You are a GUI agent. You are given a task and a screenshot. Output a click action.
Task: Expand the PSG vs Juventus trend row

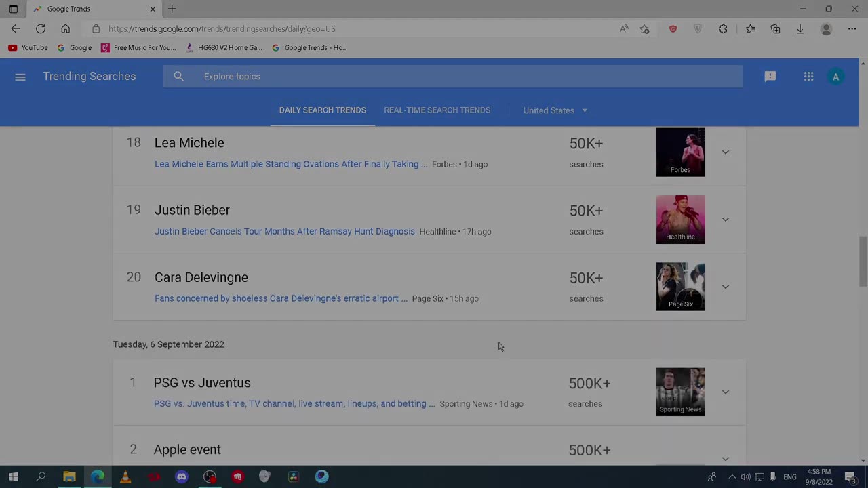pos(726,392)
